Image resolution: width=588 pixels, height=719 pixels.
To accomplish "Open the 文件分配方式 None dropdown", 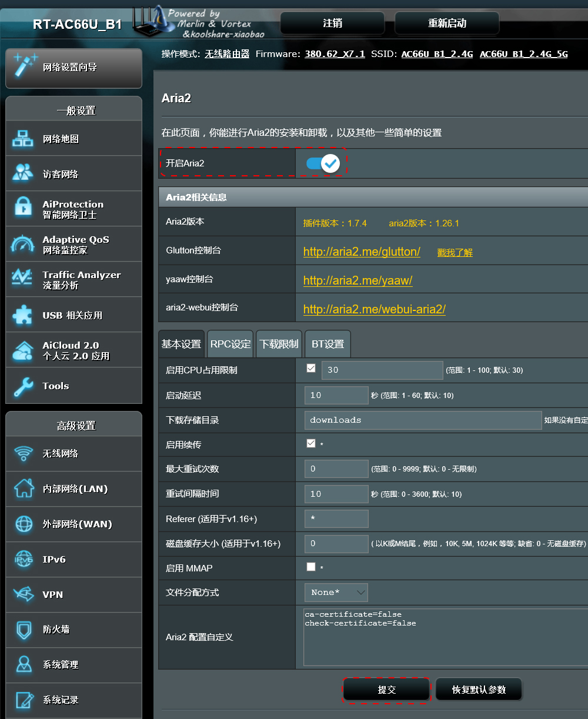I will click(x=336, y=592).
